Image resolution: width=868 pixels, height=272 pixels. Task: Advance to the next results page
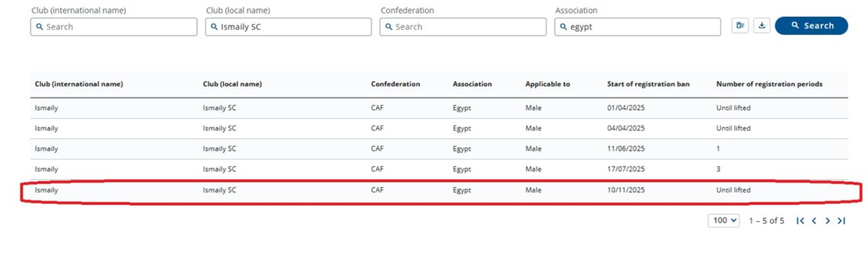point(827,221)
